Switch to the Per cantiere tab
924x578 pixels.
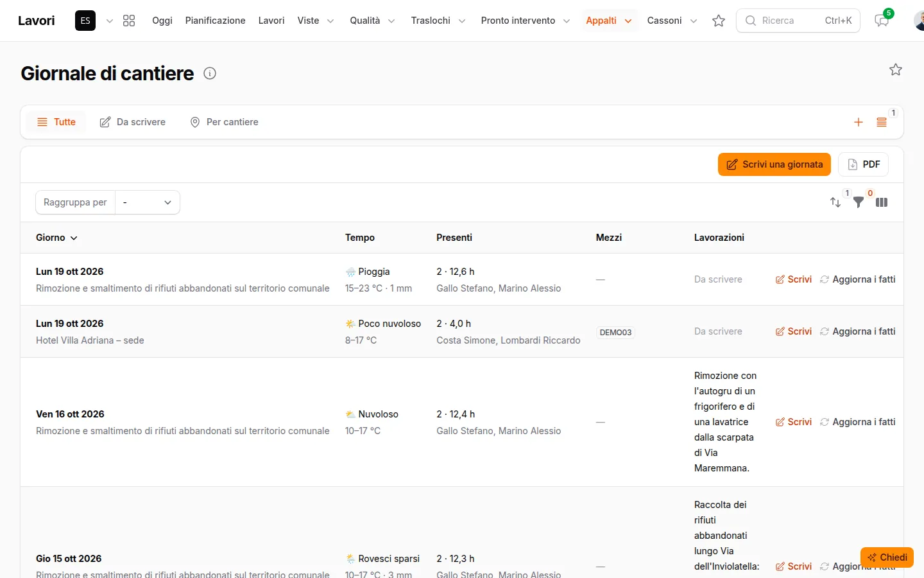click(225, 122)
